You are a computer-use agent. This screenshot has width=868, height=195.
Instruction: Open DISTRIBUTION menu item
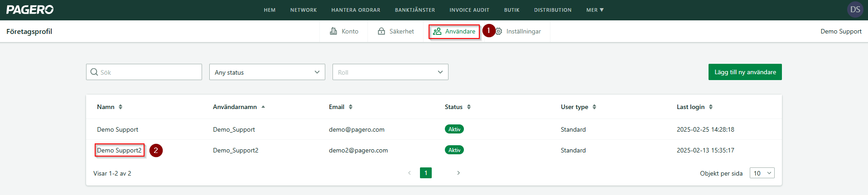pos(553,10)
